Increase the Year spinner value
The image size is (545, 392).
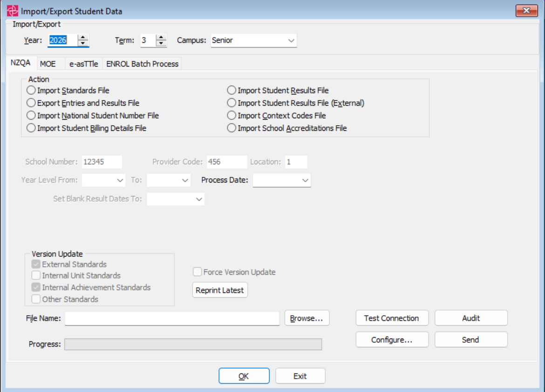pyautogui.click(x=83, y=37)
